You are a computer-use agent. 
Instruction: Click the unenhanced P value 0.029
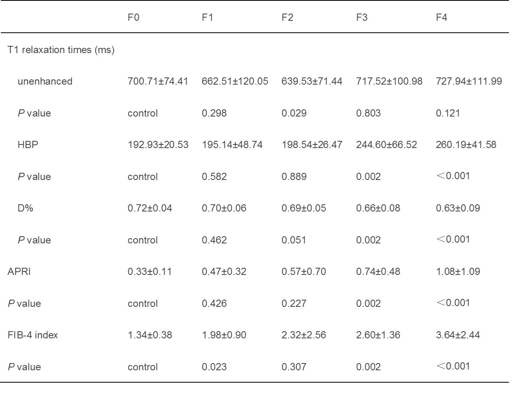pyautogui.click(x=294, y=113)
